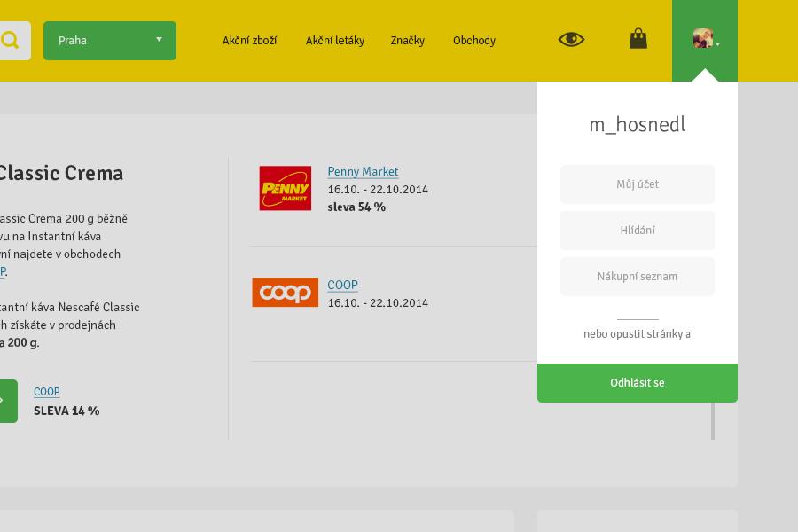Open the shopping bag icon
Screen dimensions: 798x532
tap(638, 39)
